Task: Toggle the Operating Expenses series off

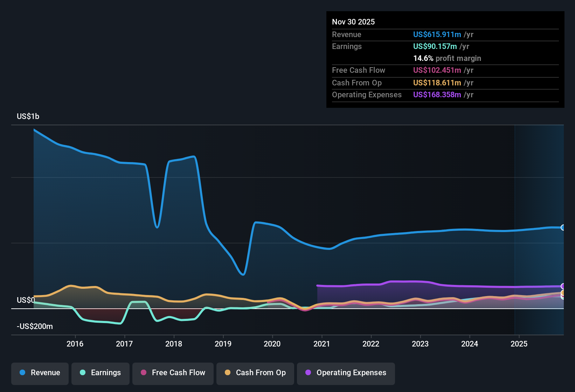Action: click(x=346, y=373)
